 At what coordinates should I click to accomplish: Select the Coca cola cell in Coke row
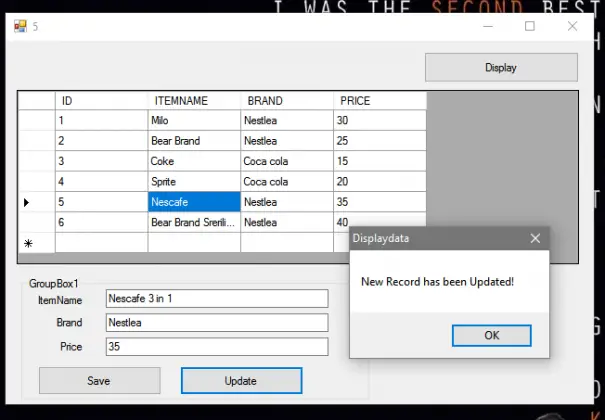tap(287, 161)
